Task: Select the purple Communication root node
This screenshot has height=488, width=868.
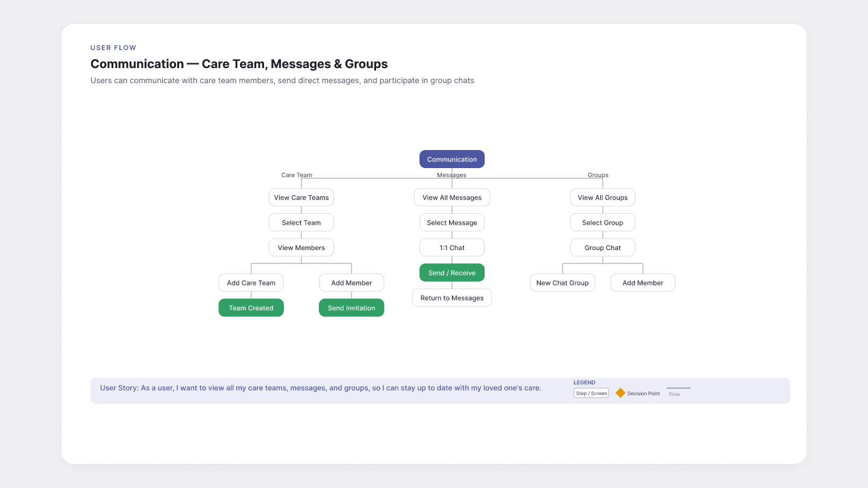Action: click(x=452, y=159)
